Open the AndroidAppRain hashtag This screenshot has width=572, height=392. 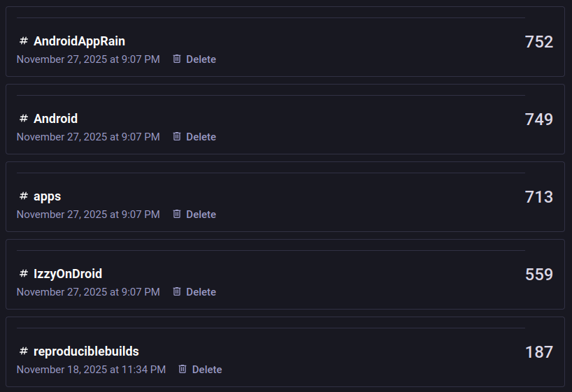click(x=79, y=41)
